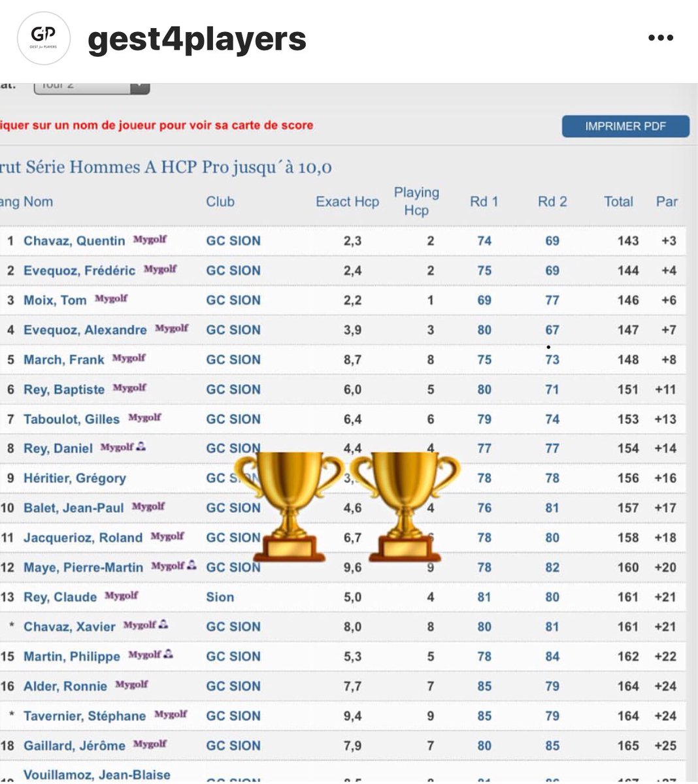Click exact handicap 9,6 for Maye, Pierre-Martin
This screenshot has width=698, height=784.
352,567
